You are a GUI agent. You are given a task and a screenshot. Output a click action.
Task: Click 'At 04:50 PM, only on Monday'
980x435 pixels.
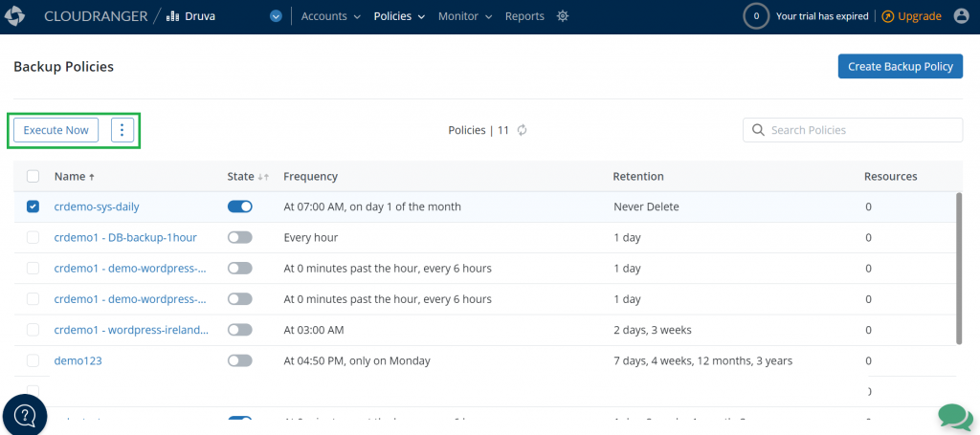357,360
